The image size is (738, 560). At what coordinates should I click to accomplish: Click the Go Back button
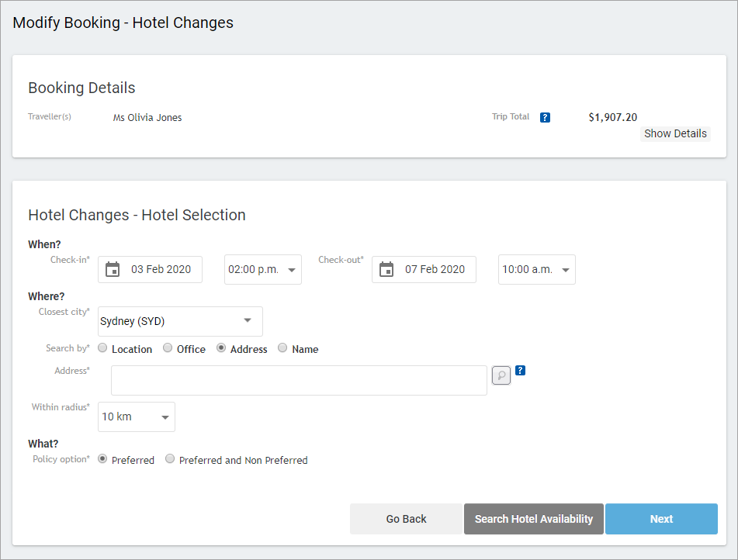[x=406, y=519]
